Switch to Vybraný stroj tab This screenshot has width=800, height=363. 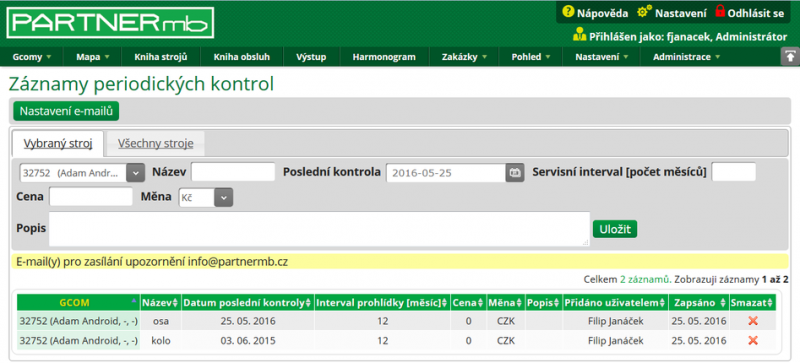coord(58,143)
